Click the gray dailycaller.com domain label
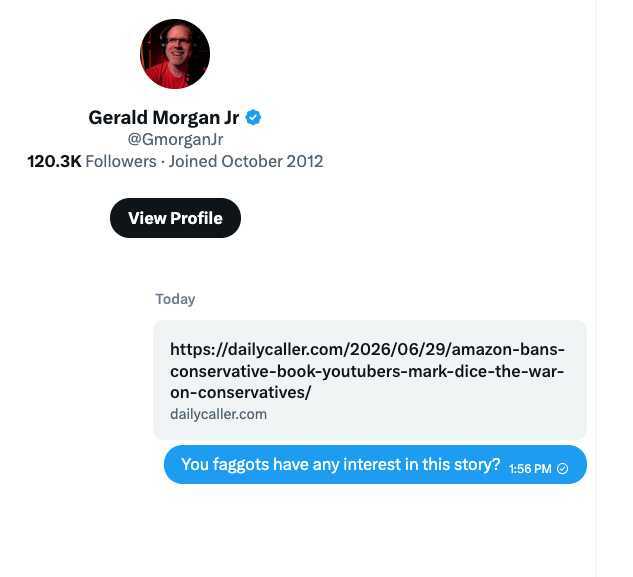The height and width of the screenshot is (577, 633). [218, 414]
